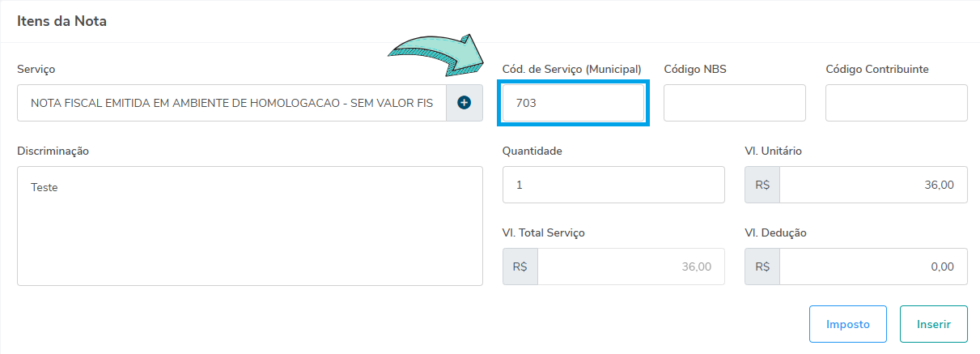980x354 pixels.
Task: Click the teal arrow pointer graphic
Action: point(437,56)
